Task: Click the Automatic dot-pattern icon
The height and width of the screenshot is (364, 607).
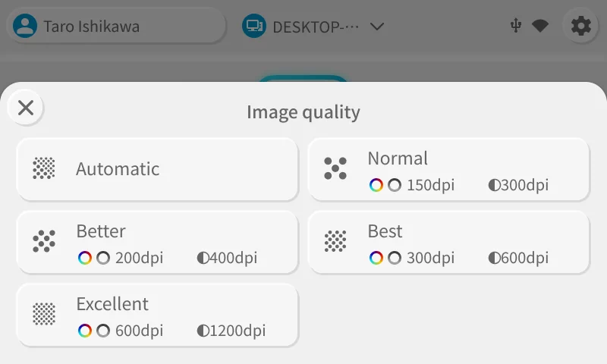Action: tap(44, 168)
